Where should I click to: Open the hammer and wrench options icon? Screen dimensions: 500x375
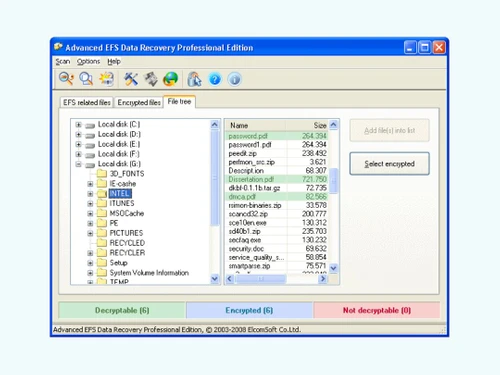pos(131,79)
